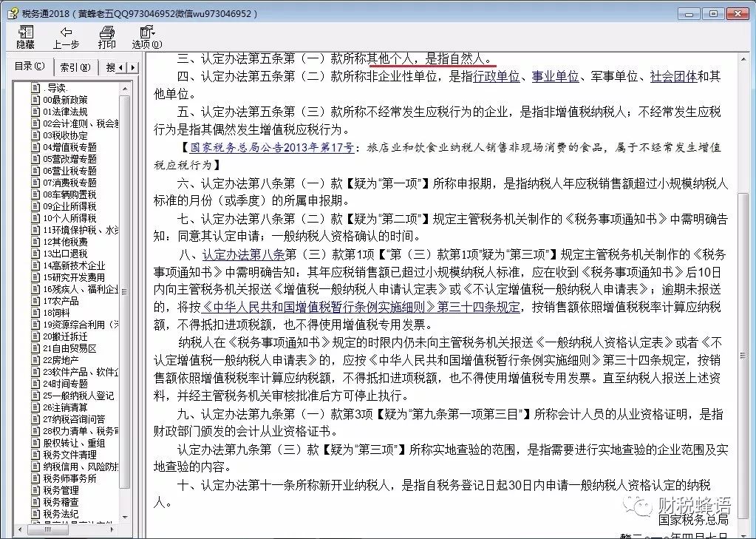Click the contents tree scroll-right arrow
Screen dimensions: 756x539
[112, 529]
